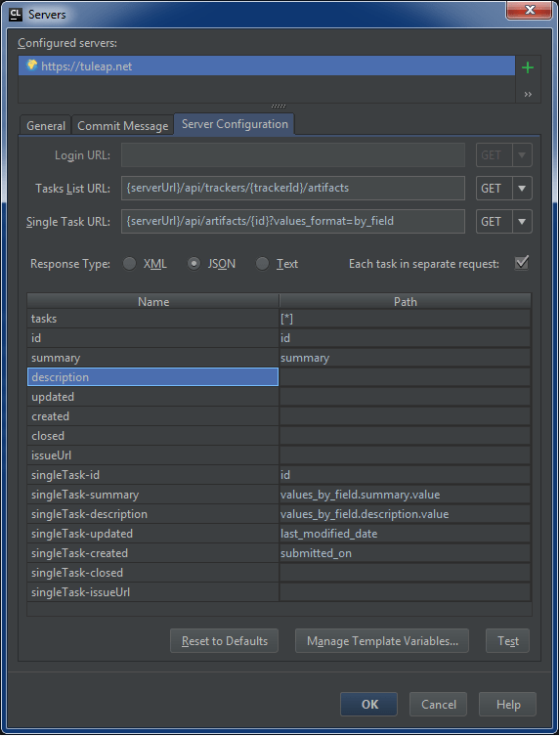This screenshot has height=736, width=560.
Task: Select the singleTask-closed row
Action: [x=280, y=573]
